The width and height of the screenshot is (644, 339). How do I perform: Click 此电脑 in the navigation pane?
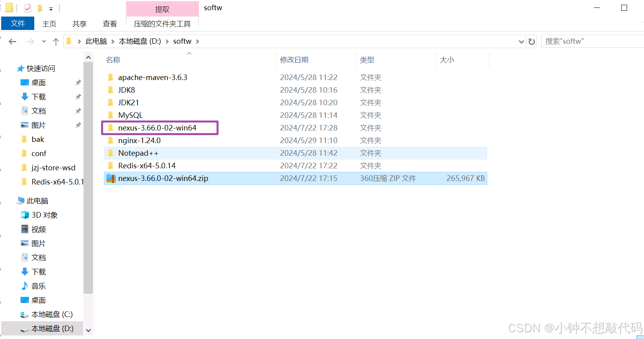[x=37, y=201]
